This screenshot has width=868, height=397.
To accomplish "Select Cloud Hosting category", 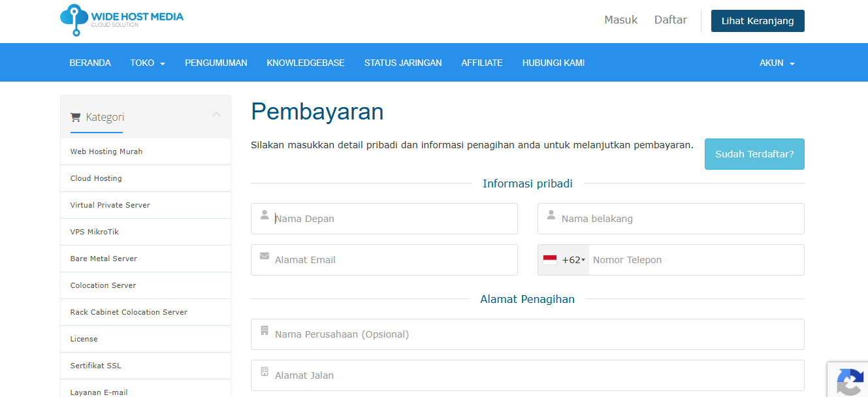I will (146, 178).
